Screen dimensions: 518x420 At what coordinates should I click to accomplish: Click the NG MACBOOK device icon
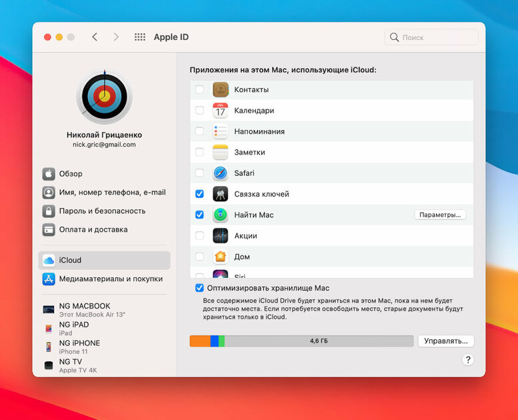[49, 309]
